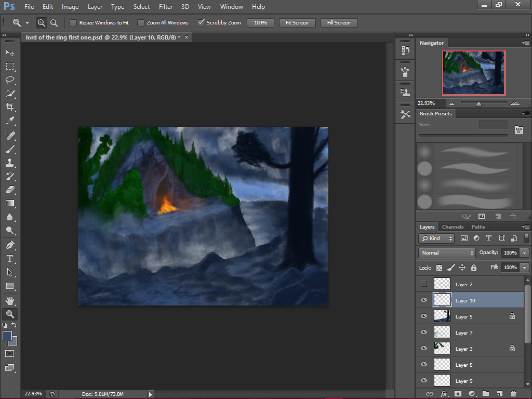Click the Fill Screen button

point(339,23)
